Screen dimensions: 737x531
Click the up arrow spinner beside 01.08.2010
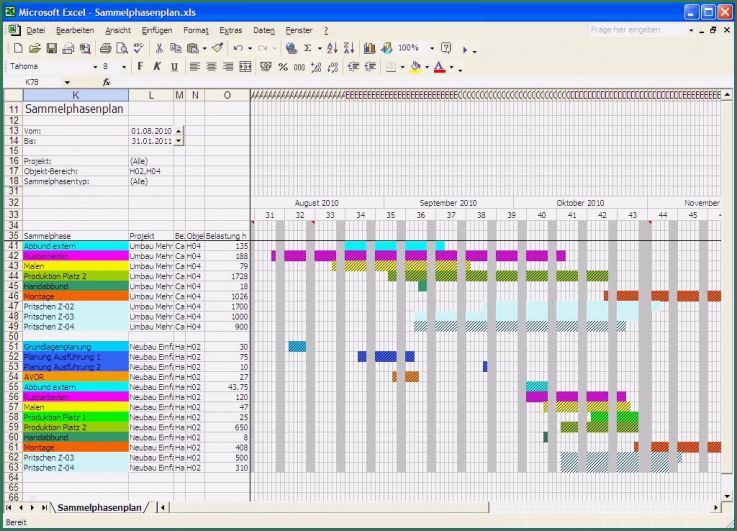pyautogui.click(x=179, y=129)
